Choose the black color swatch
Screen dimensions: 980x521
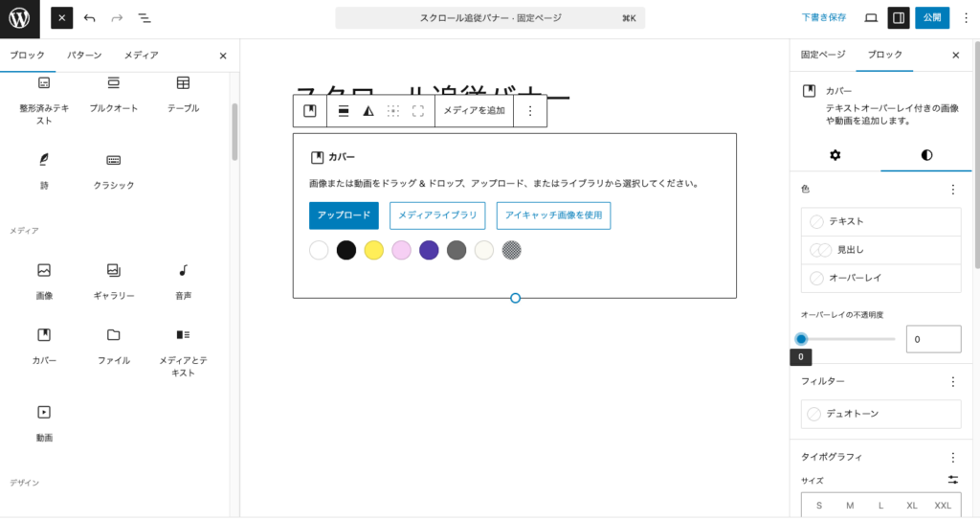(346, 250)
